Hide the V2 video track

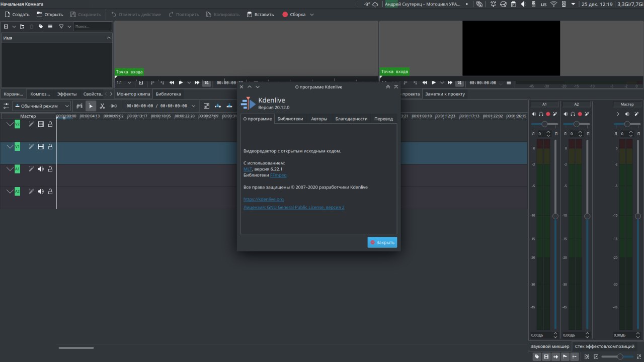(x=41, y=124)
